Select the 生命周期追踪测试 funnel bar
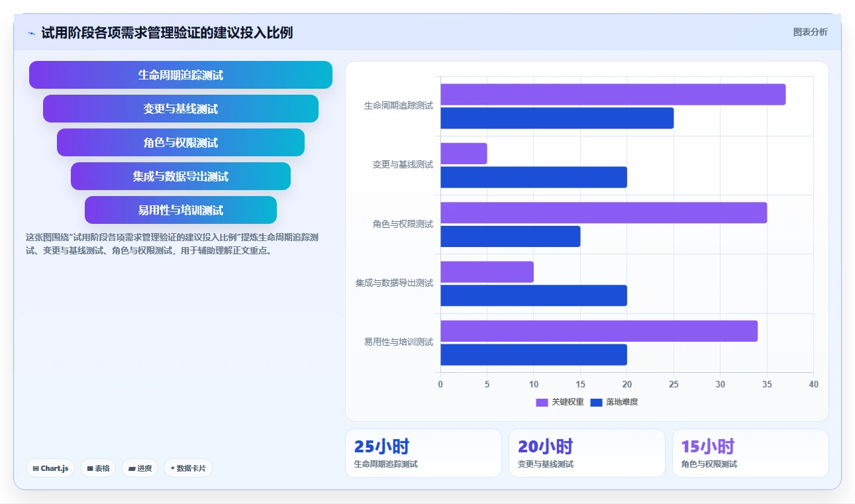The image size is (855, 504). click(x=181, y=75)
